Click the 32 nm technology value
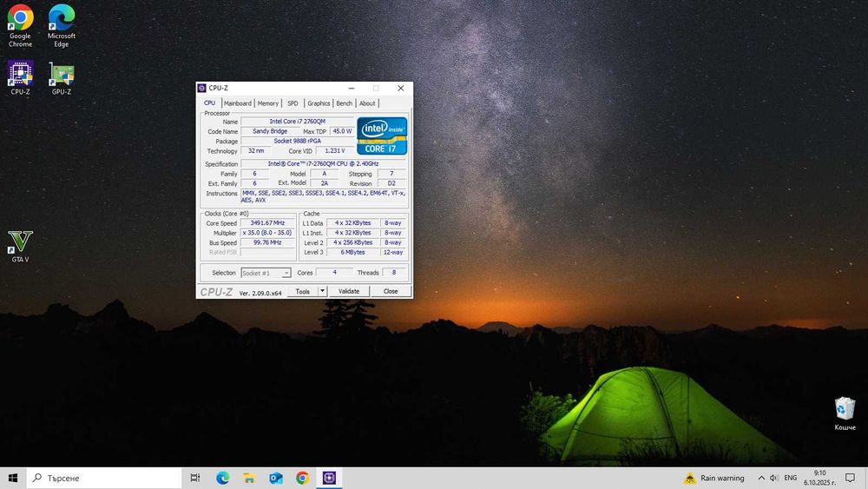Image resolution: width=868 pixels, height=489 pixels. (x=256, y=150)
